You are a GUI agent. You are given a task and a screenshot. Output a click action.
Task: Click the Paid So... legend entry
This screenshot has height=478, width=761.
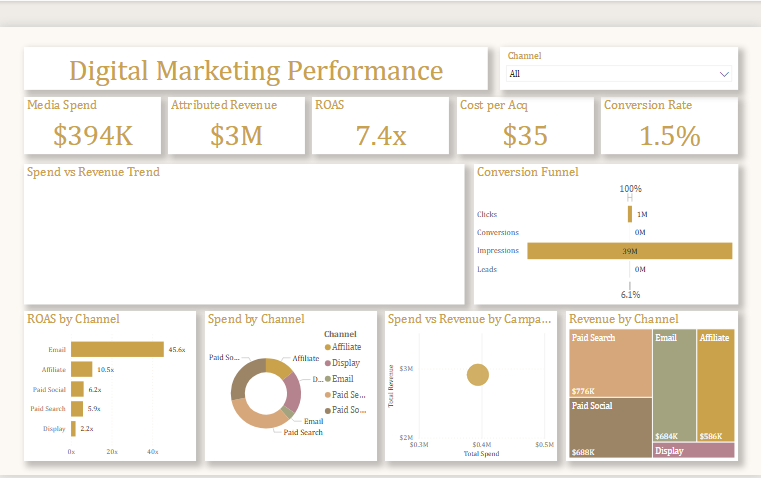pyautogui.click(x=345, y=410)
